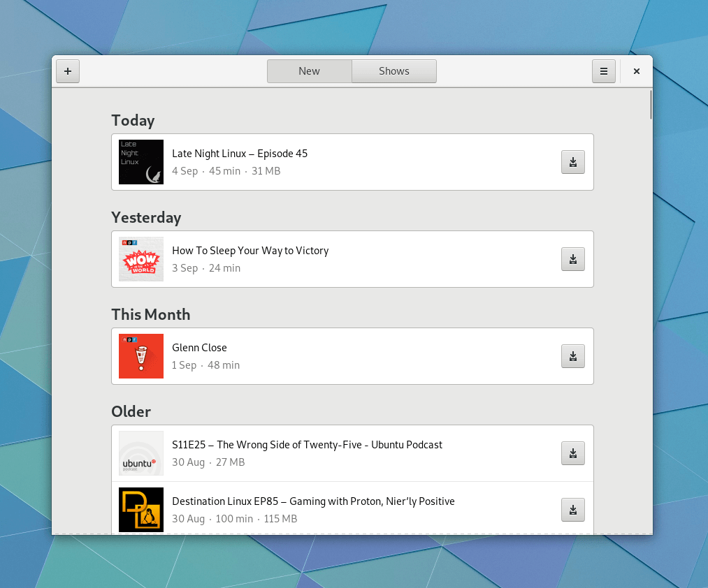Download the Ubuntu Podcast S11E25 episode

pyautogui.click(x=572, y=453)
